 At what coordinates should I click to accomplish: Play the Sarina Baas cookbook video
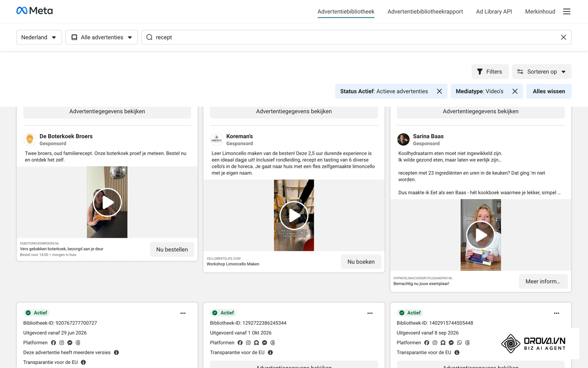[481, 235]
